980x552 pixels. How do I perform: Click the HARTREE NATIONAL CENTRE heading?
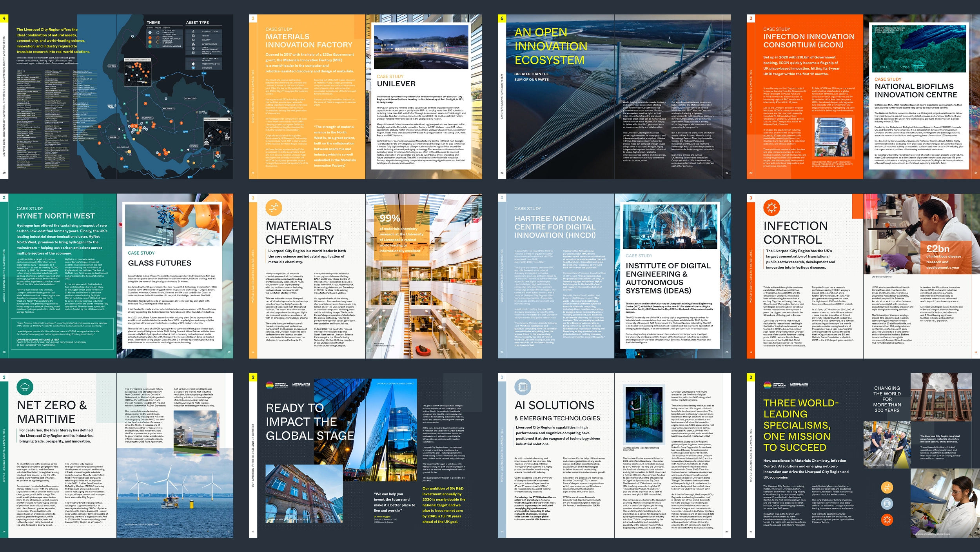(555, 227)
